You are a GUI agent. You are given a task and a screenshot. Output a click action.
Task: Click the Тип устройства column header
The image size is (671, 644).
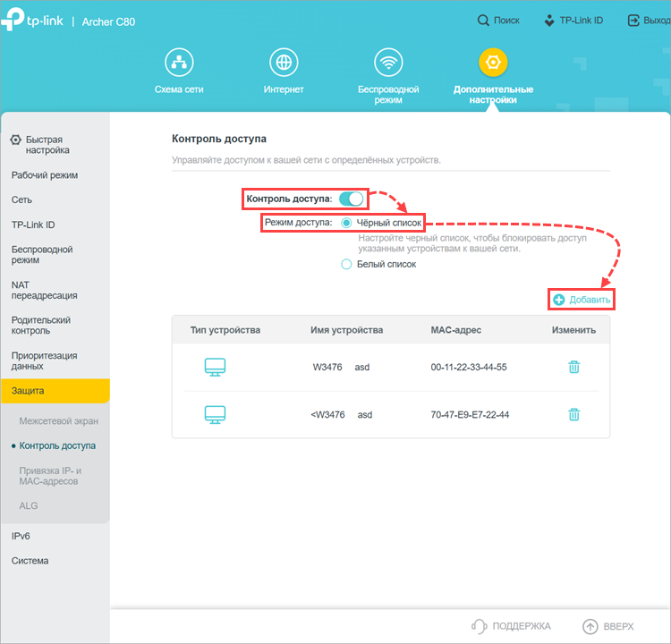[x=225, y=330]
